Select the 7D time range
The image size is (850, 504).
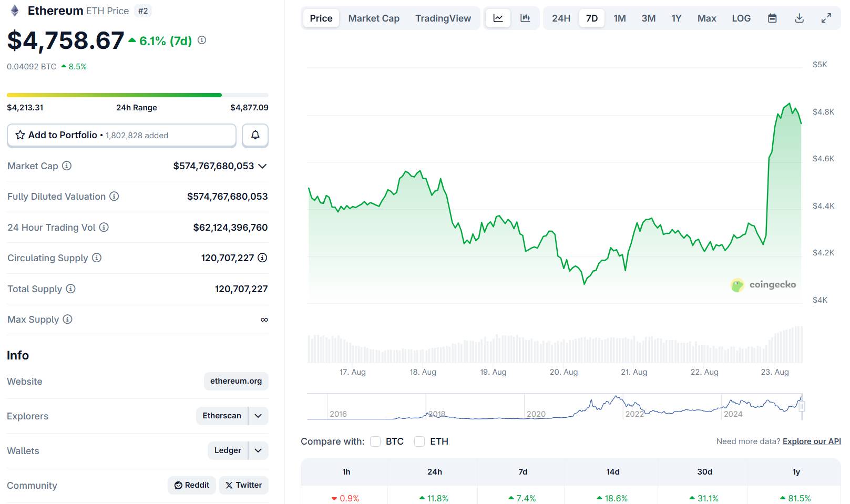(x=592, y=18)
